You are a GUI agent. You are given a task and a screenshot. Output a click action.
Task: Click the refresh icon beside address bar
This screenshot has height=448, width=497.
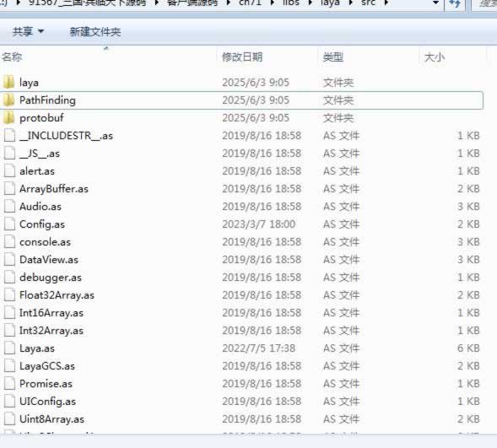(x=455, y=4)
